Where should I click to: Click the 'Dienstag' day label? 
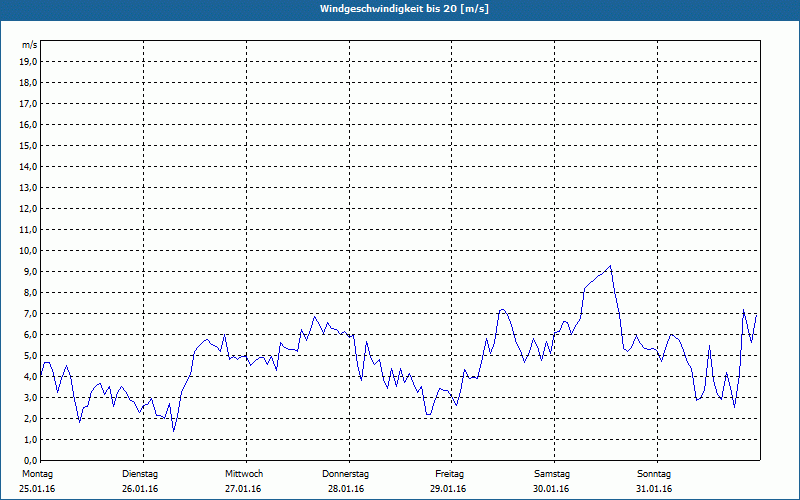coord(140,474)
